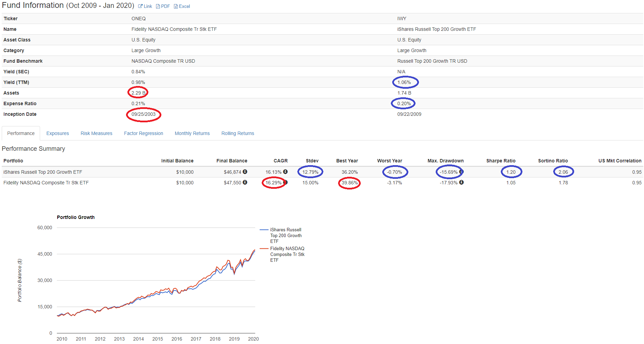Click info icon next to 16.13% CAGR
Image resolution: width=644 pixels, height=344 pixels.
[285, 172]
